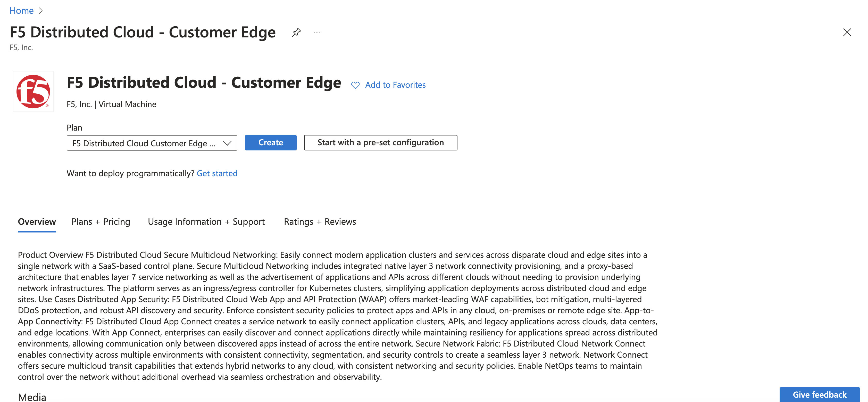Click the Create button
Image resolution: width=868 pixels, height=402 pixels.
271,142
